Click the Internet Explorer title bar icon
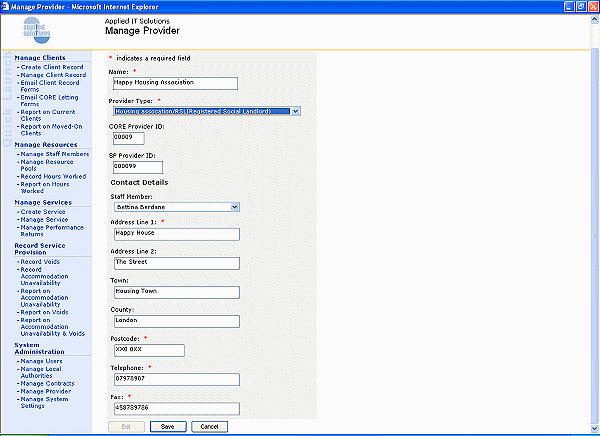This screenshot has height=436, width=600. 5,7
